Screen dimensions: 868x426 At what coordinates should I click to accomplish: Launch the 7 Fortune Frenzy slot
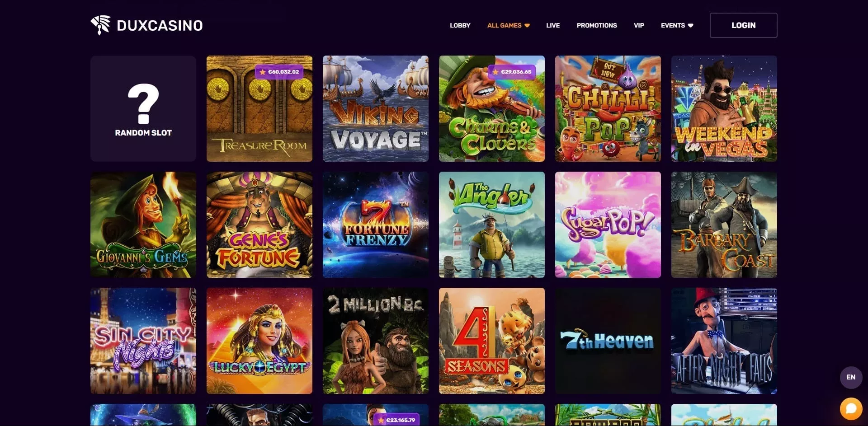(375, 225)
